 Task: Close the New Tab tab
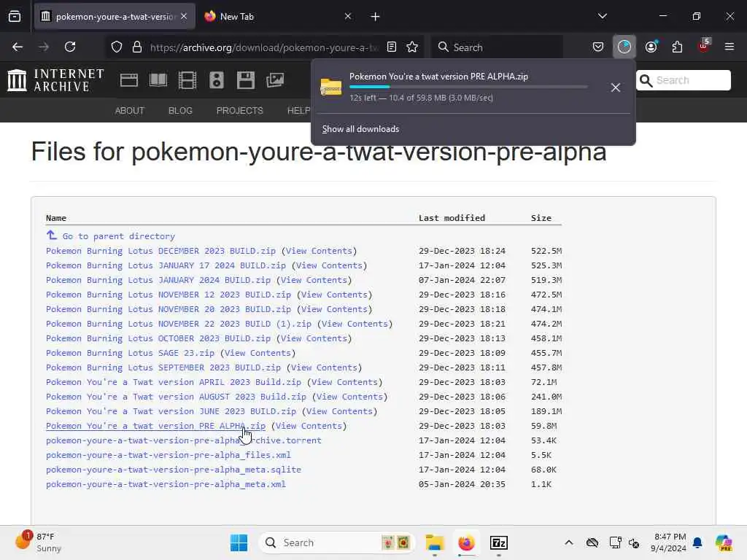click(348, 17)
